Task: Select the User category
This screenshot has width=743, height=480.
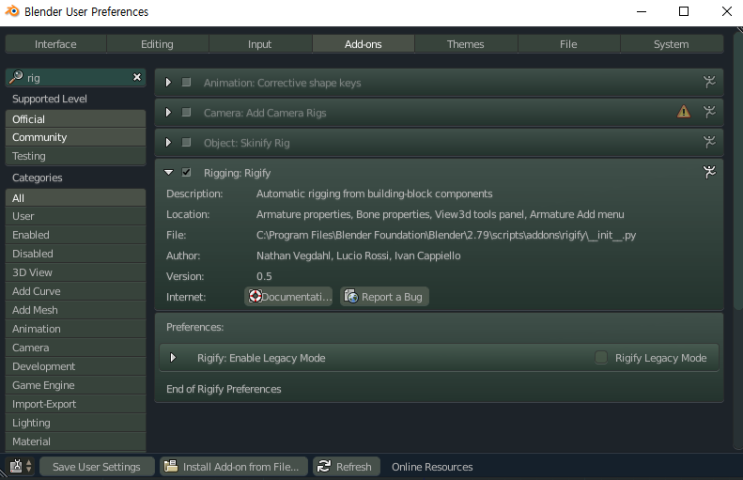Action: (x=76, y=216)
